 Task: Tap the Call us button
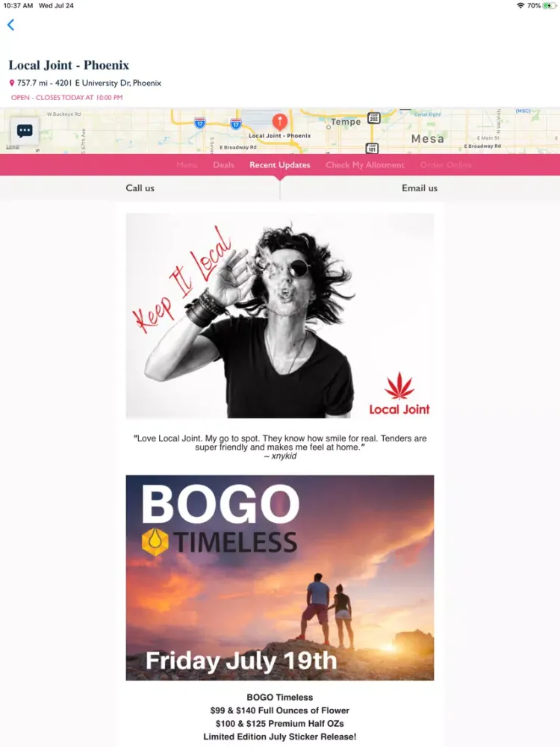[140, 188]
